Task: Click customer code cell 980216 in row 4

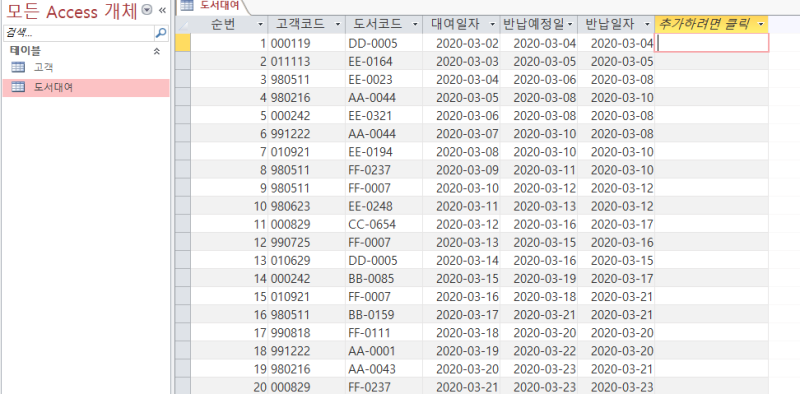Action: (x=307, y=97)
